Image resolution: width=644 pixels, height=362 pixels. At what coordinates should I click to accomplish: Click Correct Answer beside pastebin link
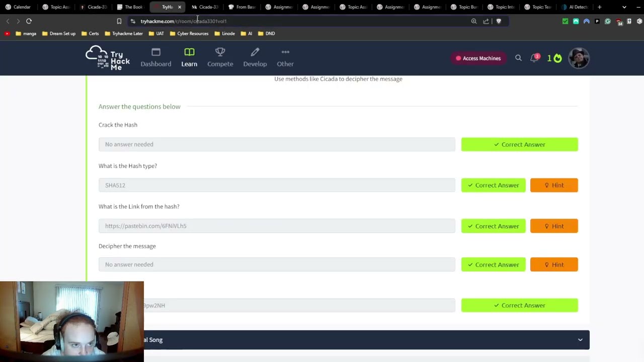point(493,226)
